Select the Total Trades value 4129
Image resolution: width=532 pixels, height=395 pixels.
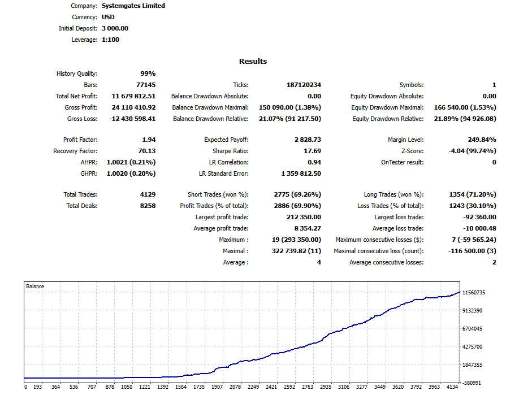148,194
